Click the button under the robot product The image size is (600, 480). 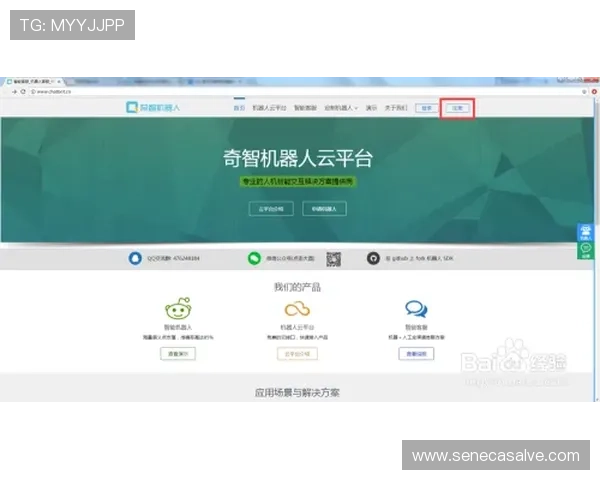[178, 354]
